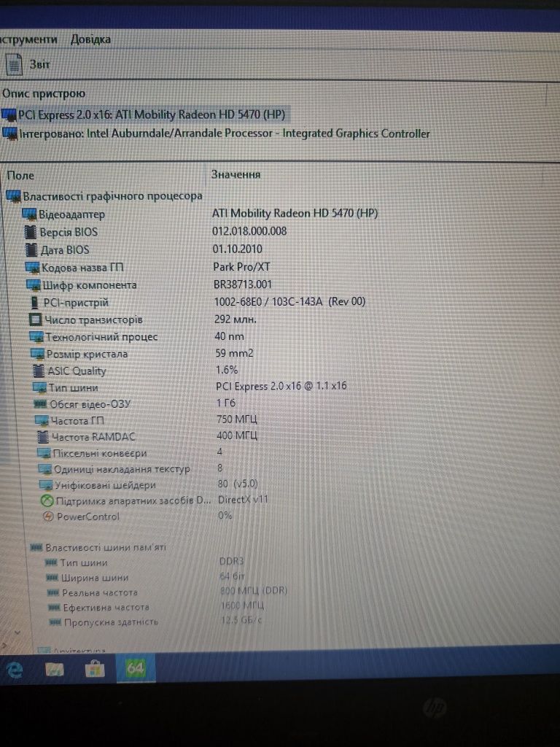
Task: Select PCI Express 2.0 x16 @ 1.1 x16 value
Action: (x=281, y=386)
